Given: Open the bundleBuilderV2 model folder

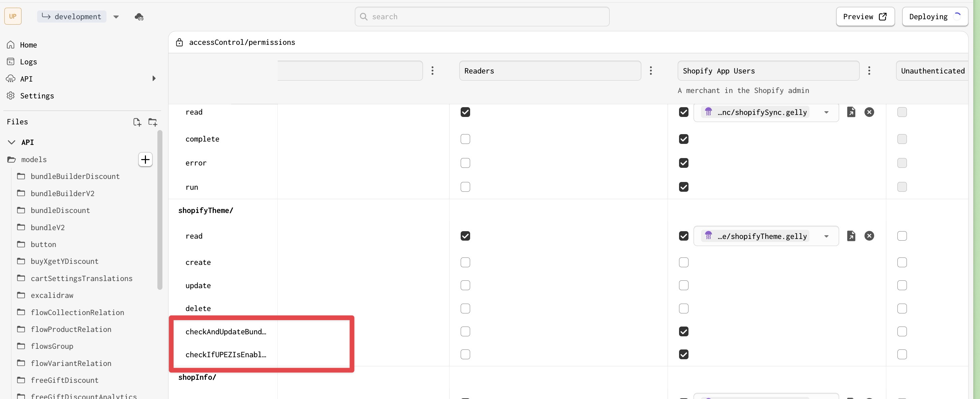Looking at the screenshot, I should (x=62, y=193).
